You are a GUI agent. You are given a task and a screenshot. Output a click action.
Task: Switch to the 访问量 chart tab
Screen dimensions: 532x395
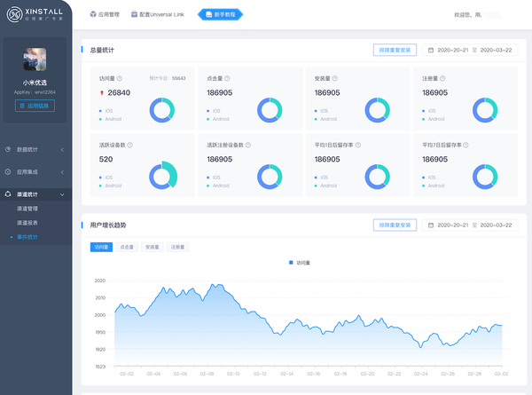tap(101, 247)
